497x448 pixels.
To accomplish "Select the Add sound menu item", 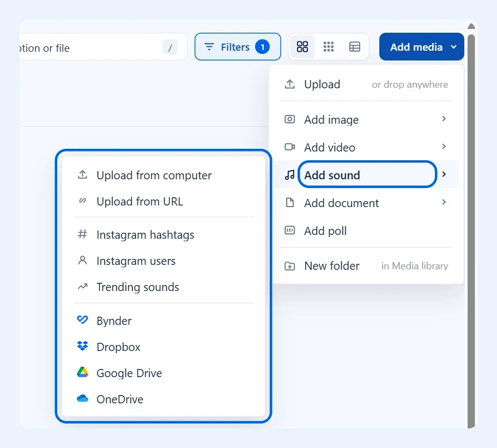I will (366, 175).
